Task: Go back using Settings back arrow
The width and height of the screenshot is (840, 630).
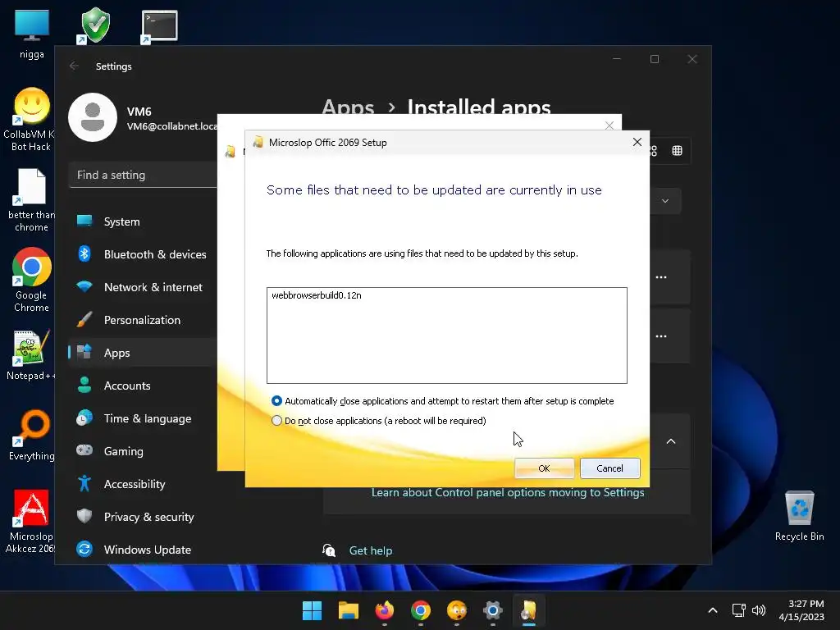Action: (74, 66)
